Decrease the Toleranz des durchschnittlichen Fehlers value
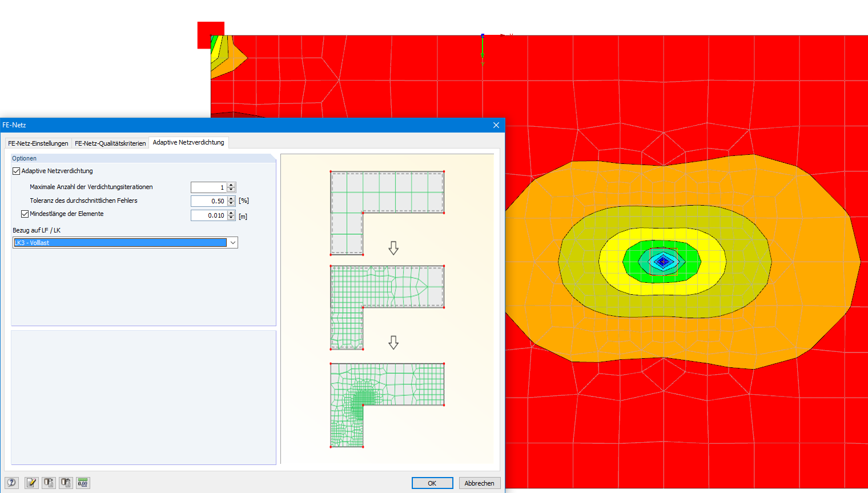 pyautogui.click(x=231, y=203)
